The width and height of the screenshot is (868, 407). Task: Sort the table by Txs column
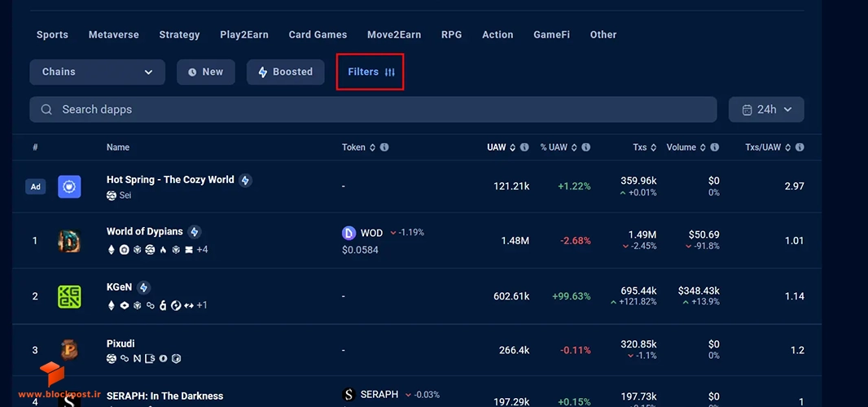coord(645,147)
